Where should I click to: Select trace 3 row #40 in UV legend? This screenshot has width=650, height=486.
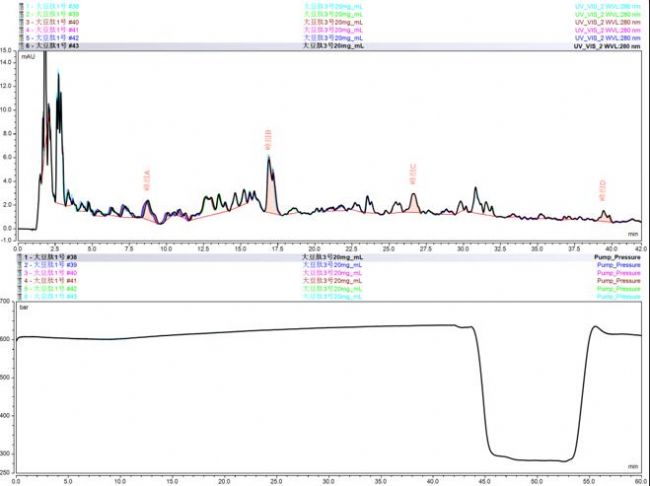tap(48, 21)
